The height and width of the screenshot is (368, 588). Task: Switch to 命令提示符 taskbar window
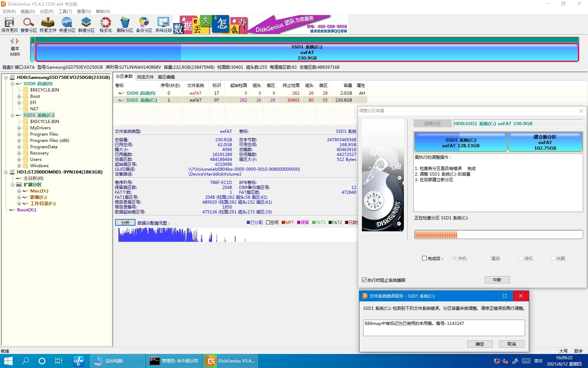[x=174, y=361]
